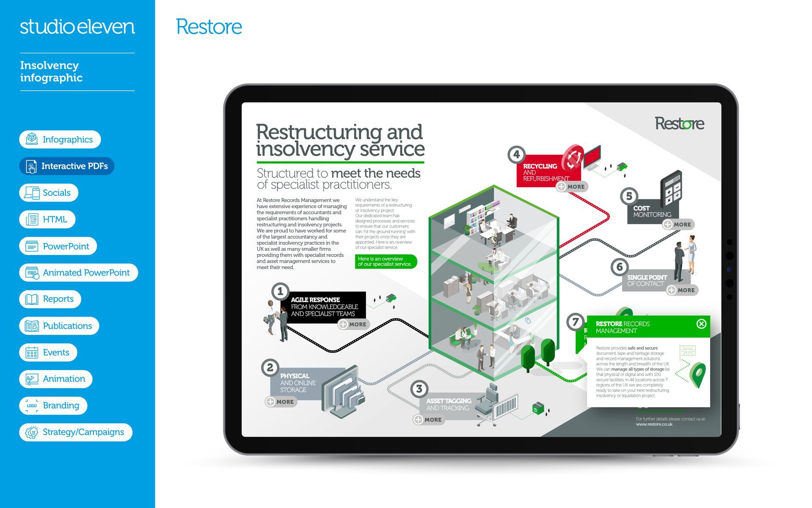The width and height of the screenshot is (812, 508).
Task: Click the recycling arrows icon
Action: (573, 158)
